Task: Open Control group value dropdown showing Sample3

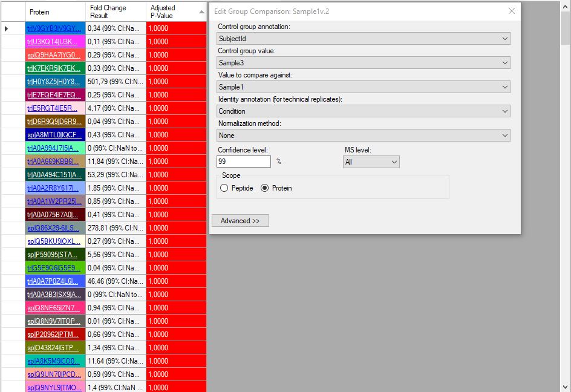Action: pos(364,63)
